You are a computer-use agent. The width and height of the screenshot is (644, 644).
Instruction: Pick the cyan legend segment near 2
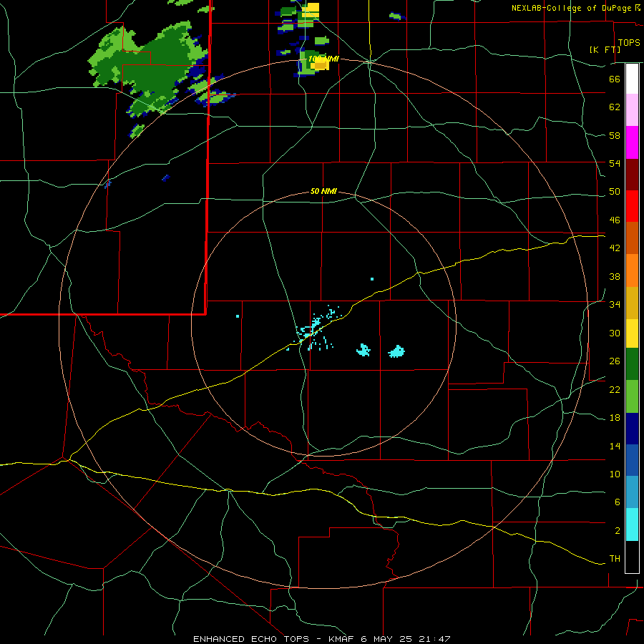click(632, 525)
